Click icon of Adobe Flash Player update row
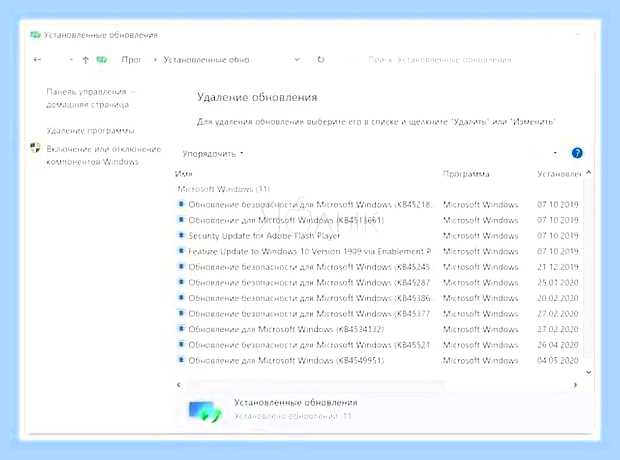The image size is (620, 460). (x=181, y=235)
